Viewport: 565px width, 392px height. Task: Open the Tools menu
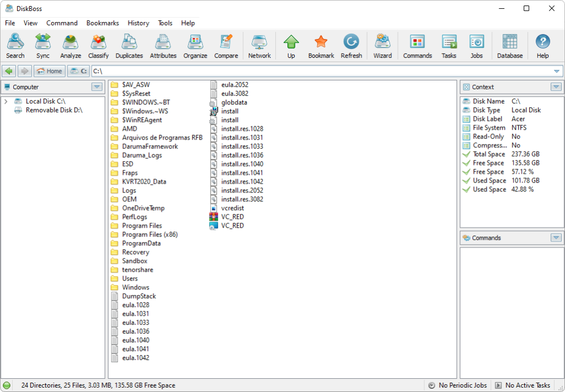pos(165,23)
